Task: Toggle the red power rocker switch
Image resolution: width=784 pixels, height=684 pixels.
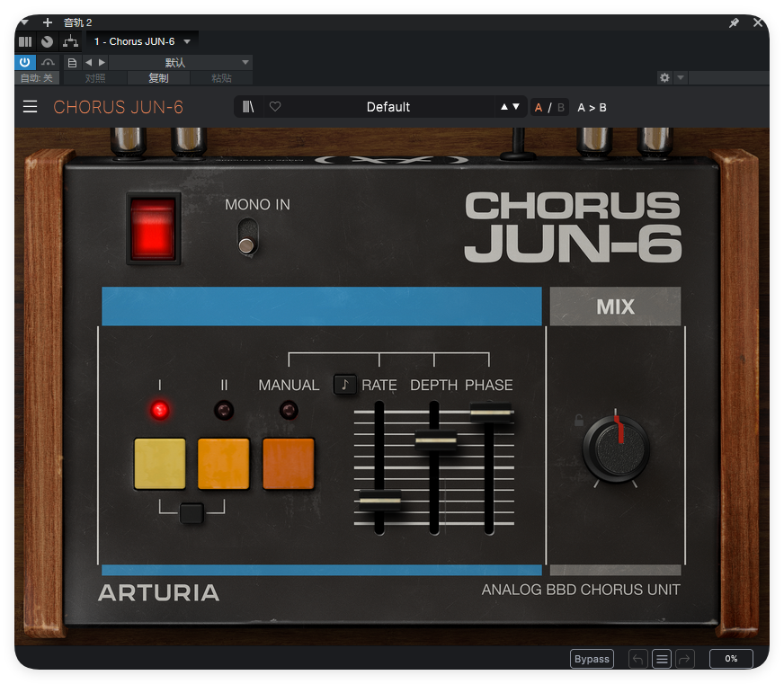Action: [x=153, y=227]
